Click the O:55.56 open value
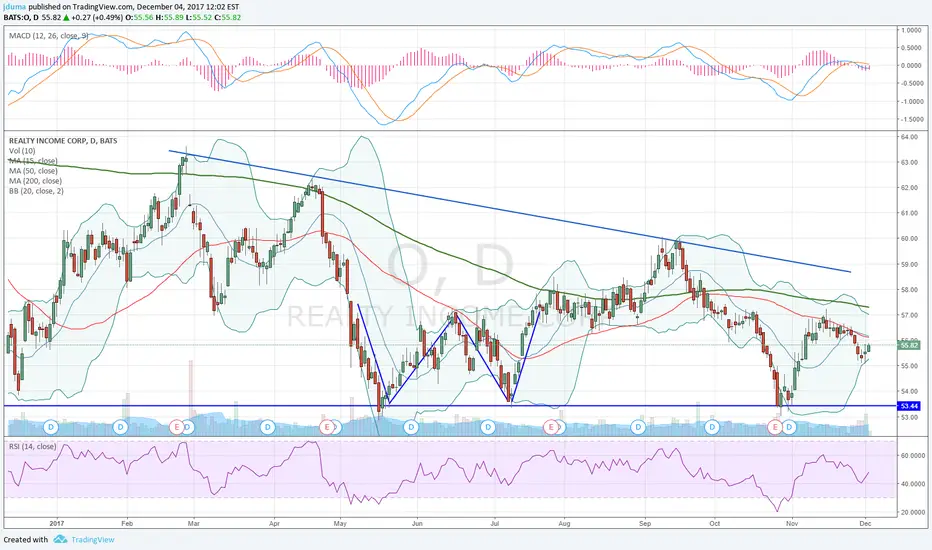Viewport: 932px width, 550px height. [x=141, y=18]
